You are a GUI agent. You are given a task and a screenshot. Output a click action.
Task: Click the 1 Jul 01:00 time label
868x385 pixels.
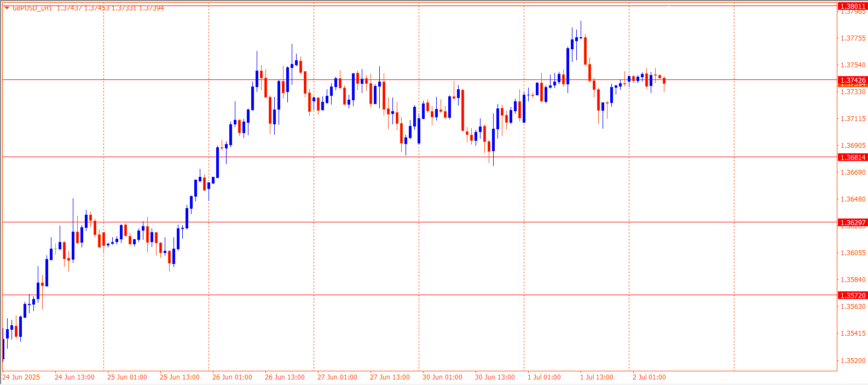point(544,377)
